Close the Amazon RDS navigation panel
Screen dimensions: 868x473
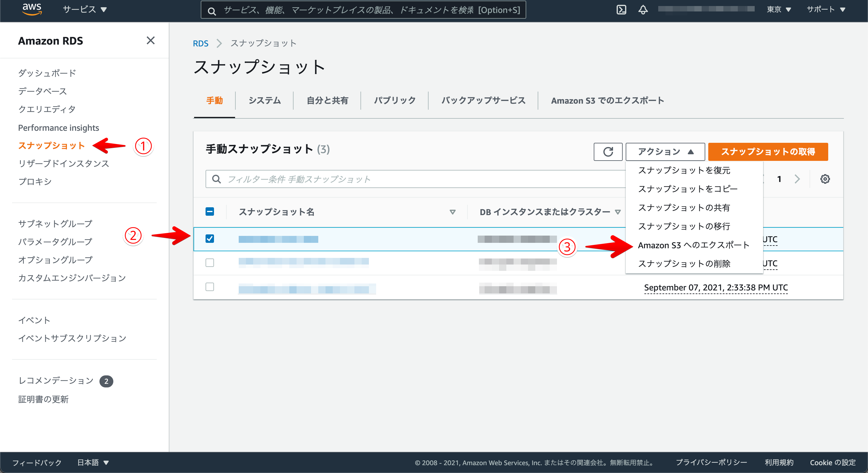pos(151,40)
